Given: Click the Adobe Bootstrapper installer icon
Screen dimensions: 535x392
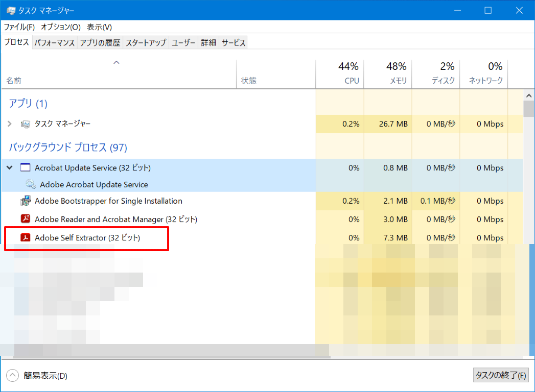Looking at the screenshot, I should (25, 201).
